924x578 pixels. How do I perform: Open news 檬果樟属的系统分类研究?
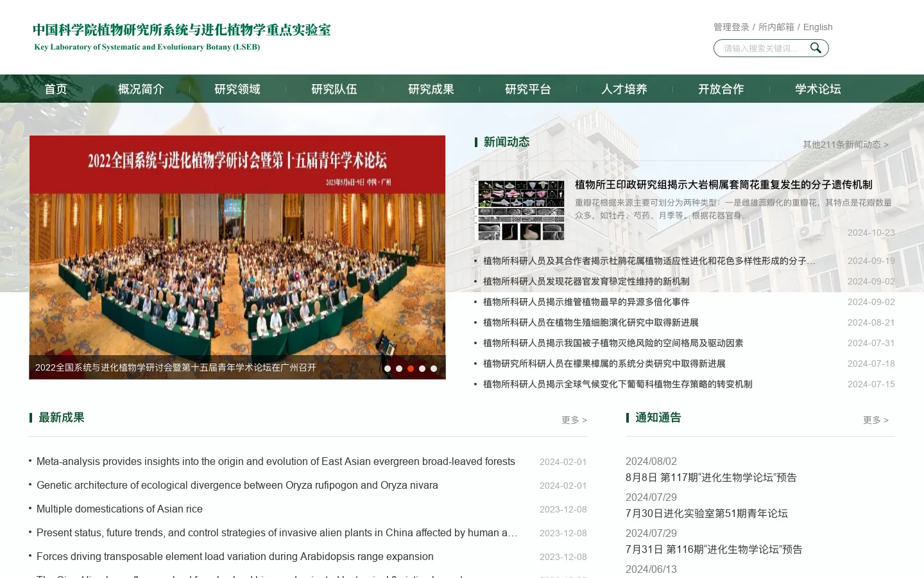pos(604,363)
